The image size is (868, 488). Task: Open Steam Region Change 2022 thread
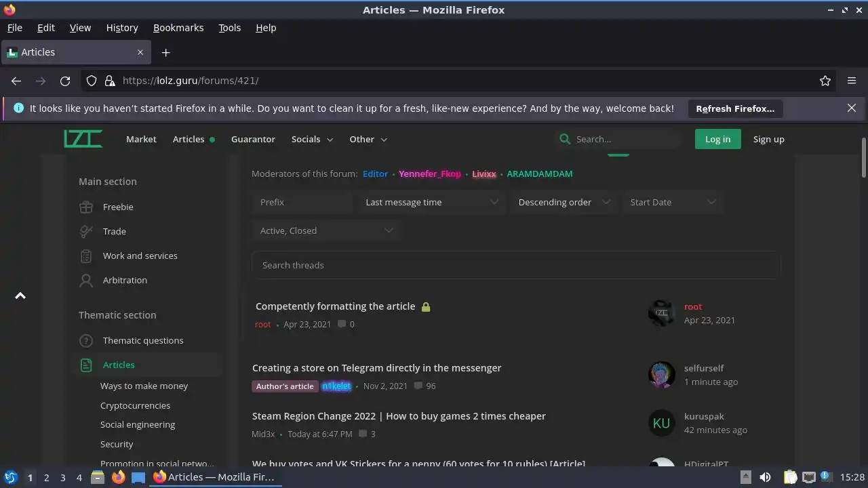[399, 416]
